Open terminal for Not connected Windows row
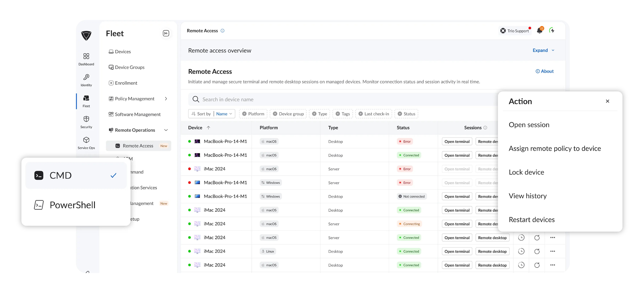644x293 pixels. tap(457, 196)
